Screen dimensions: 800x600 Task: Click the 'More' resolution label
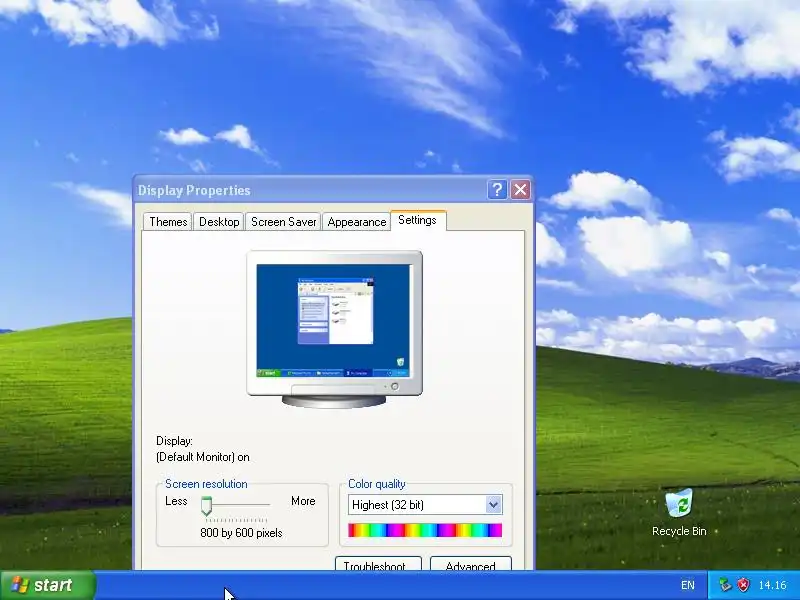(303, 501)
